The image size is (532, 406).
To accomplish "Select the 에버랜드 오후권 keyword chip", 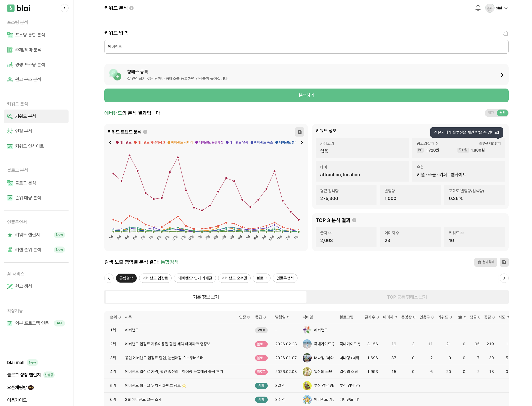I will [234, 278].
